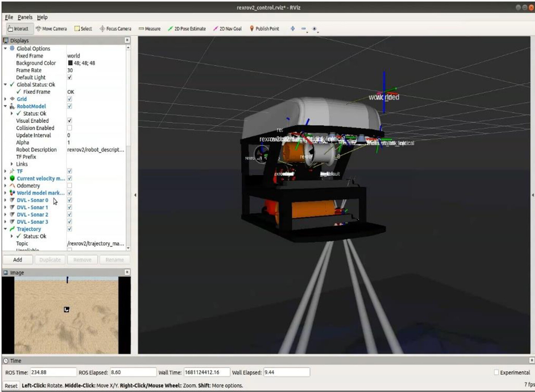Viewport: 535px width, 392px height.
Task: Enable Collision Enabled checkbox
Action: (70, 128)
